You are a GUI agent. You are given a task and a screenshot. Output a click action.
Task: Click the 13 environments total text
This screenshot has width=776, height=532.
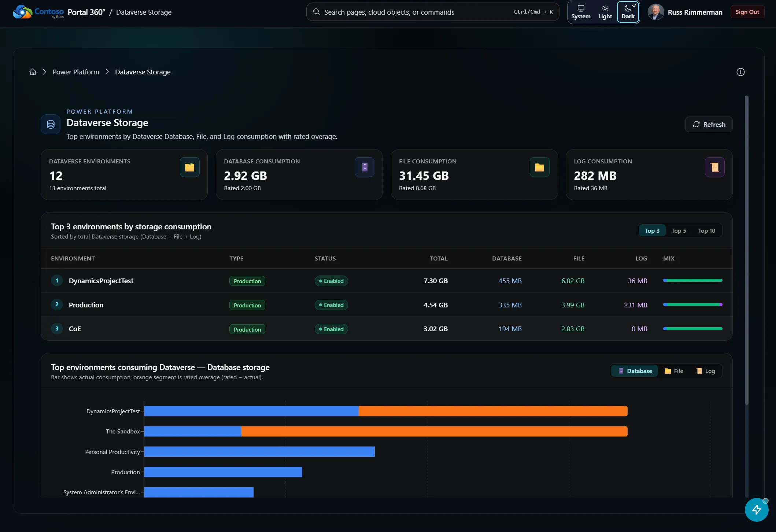tap(78, 188)
